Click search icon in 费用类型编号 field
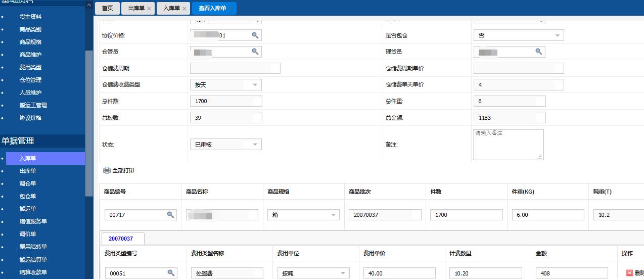This screenshot has width=644, height=279. (x=171, y=273)
